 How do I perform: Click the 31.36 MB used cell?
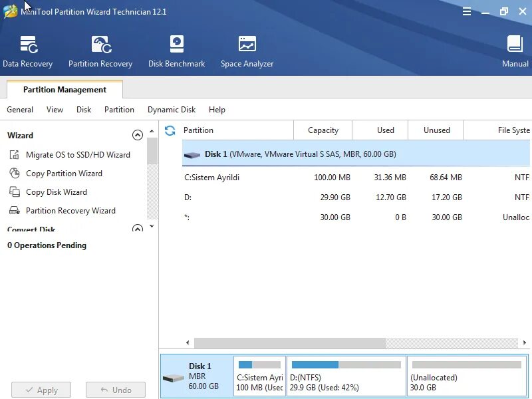390,178
